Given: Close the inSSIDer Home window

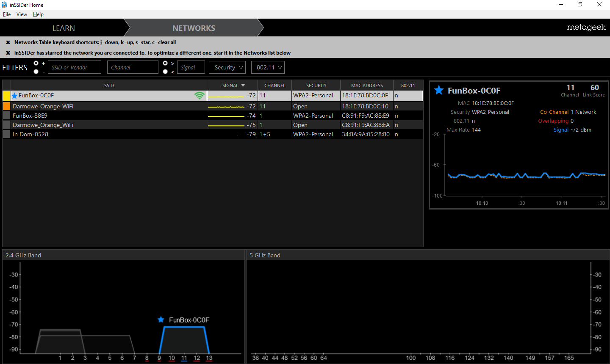Looking at the screenshot, I should 599,5.
